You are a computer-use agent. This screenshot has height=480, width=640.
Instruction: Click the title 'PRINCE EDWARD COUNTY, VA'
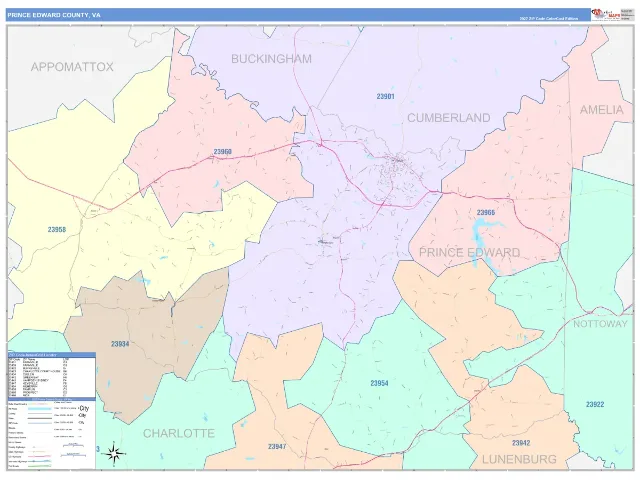click(x=54, y=15)
